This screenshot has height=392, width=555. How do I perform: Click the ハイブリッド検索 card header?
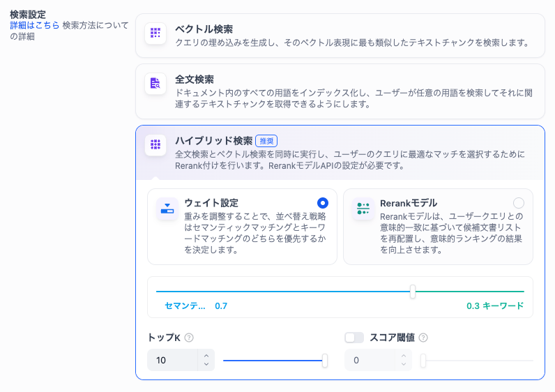(340, 153)
